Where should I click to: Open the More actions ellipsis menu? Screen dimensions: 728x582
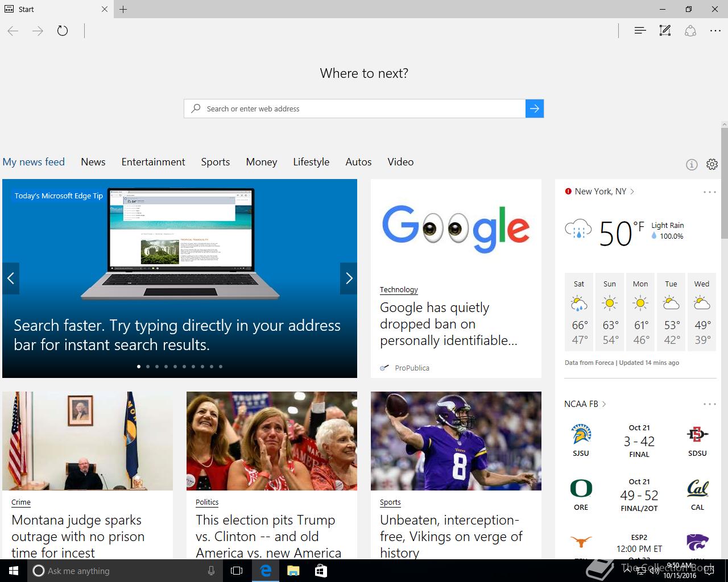point(715,31)
